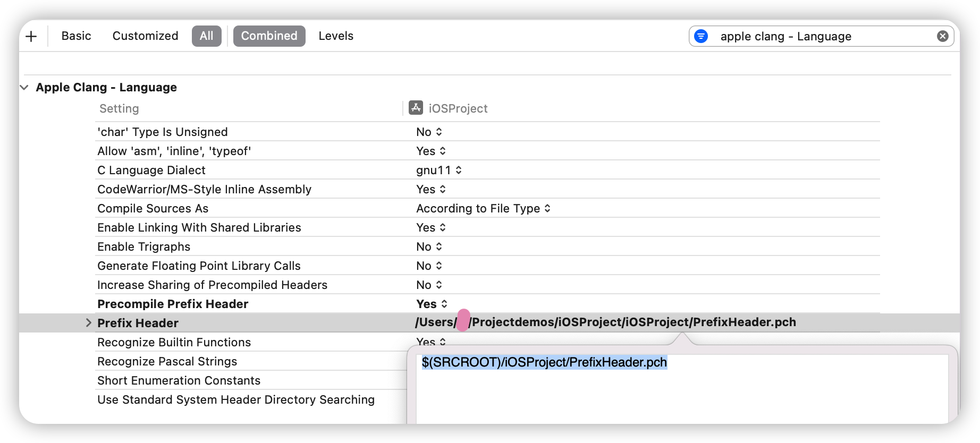
Task: Add a new build setting with the + button
Action: click(31, 36)
